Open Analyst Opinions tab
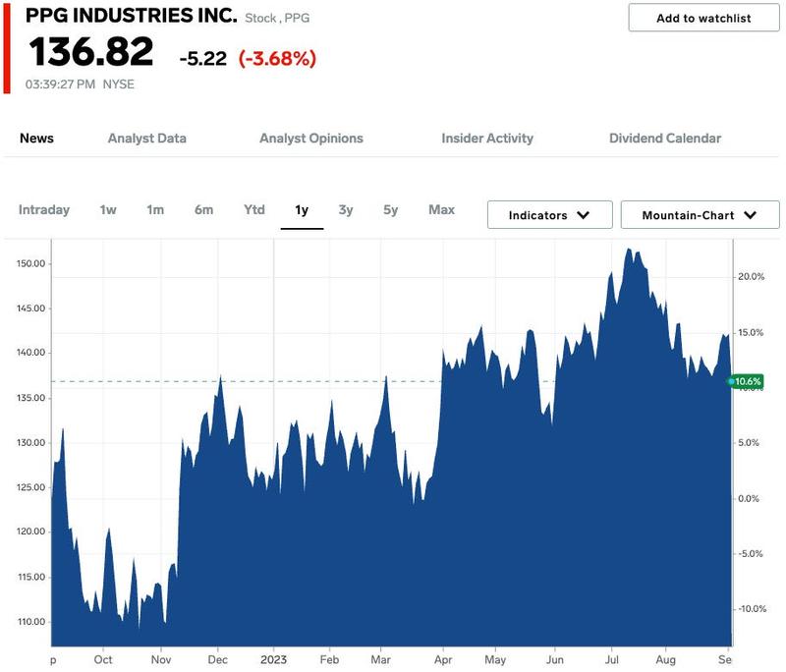Screen dimensions: 786x672 [x=311, y=139]
